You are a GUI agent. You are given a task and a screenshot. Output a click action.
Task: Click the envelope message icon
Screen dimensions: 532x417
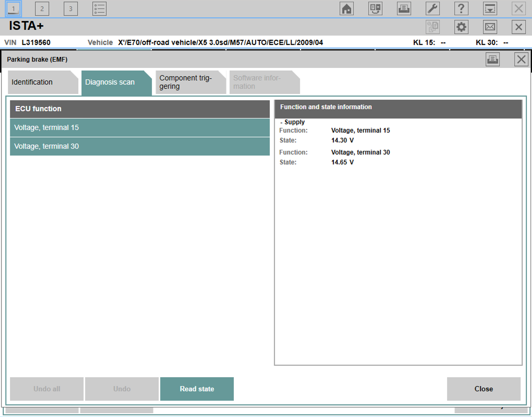pos(490,27)
